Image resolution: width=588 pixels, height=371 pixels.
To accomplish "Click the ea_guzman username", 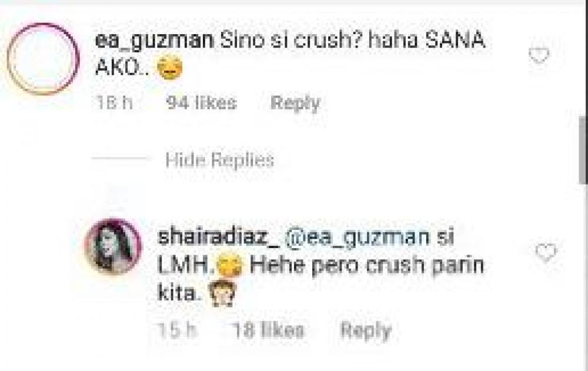I will tap(155, 42).
